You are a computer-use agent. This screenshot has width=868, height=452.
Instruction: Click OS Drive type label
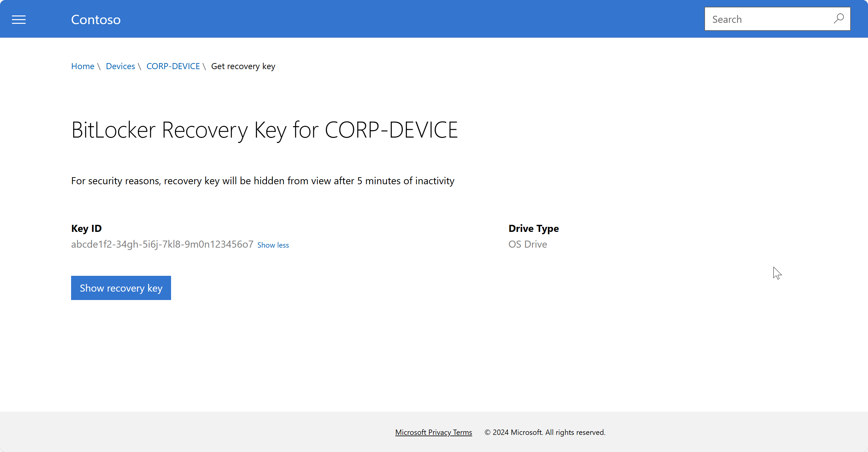point(528,244)
